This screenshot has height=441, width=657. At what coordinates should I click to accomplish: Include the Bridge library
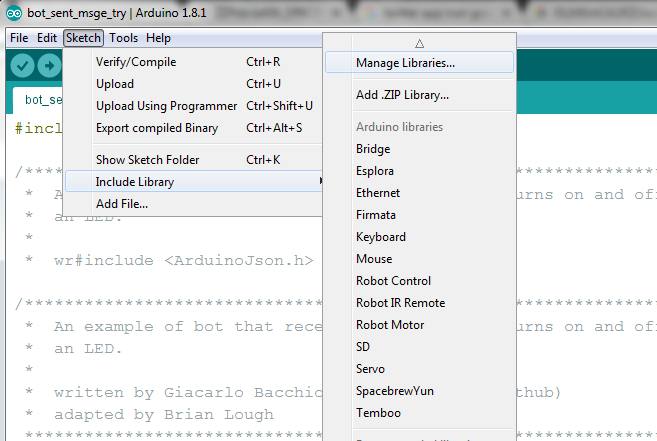pyautogui.click(x=419, y=149)
